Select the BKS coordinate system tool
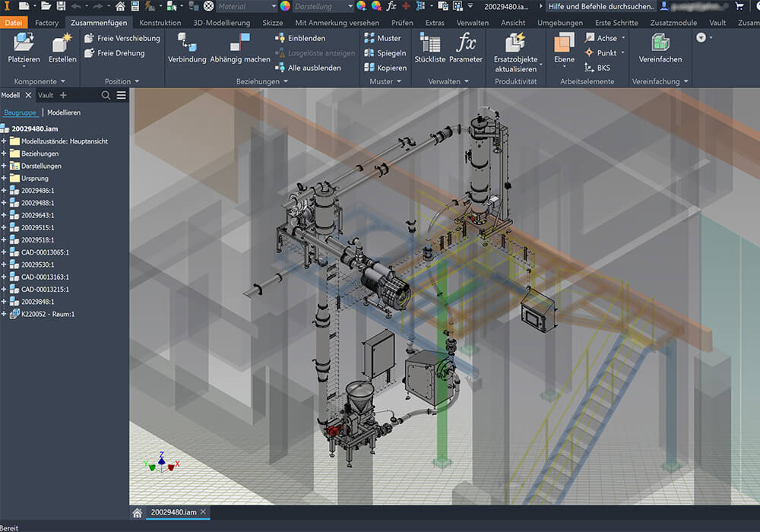This screenshot has height=532, width=760. pyautogui.click(x=597, y=68)
